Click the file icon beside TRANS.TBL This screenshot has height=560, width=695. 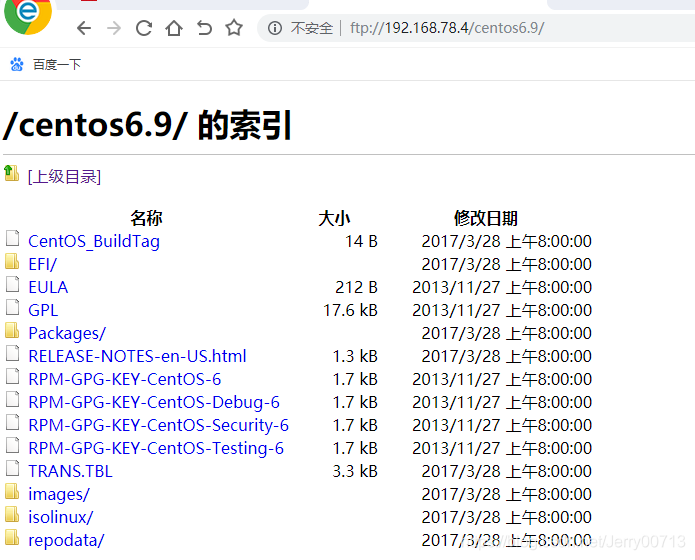click(x=12, y=469)
